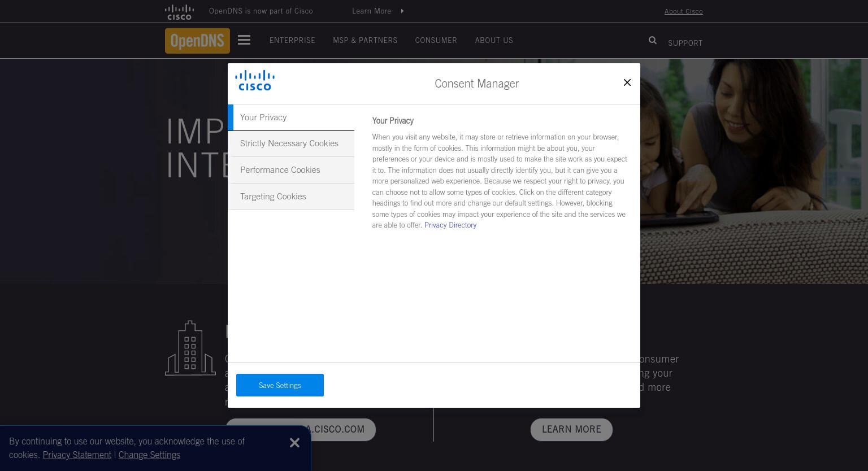Click the Learn More consumer button
868x471 pixels.
click(571, 430)
